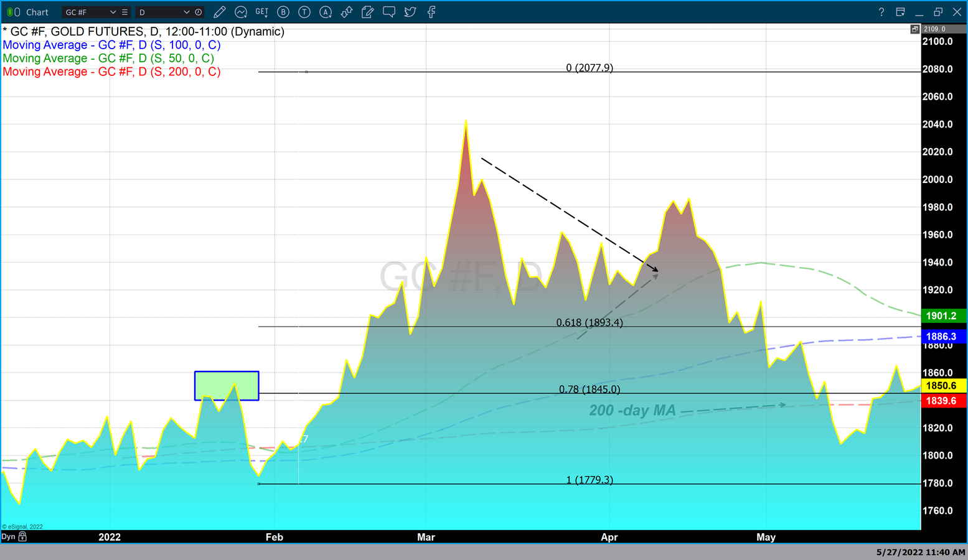
Task: Click the circled B toolbar icon
Action: point(283,12)
